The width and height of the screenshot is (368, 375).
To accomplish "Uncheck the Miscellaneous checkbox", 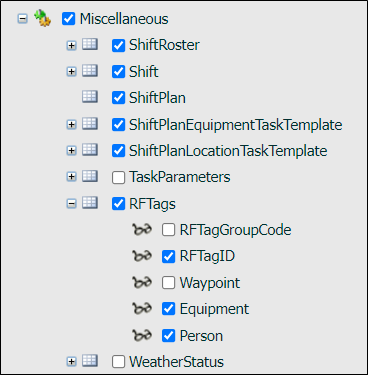I will (69, 19).
